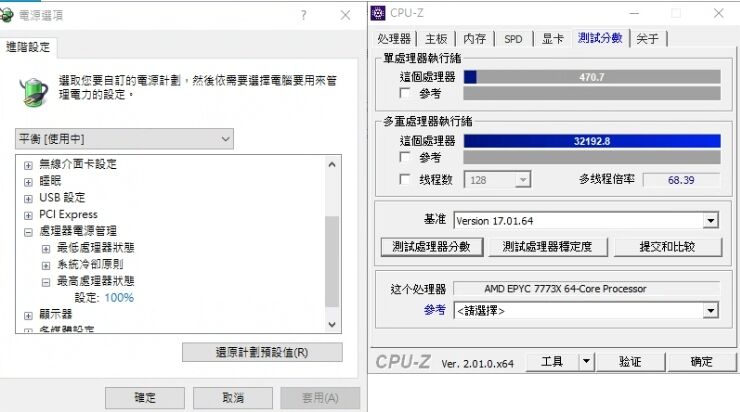This screenshot has width=740, height=412.
Task: Click the power settings list scrollbar thumb
Action: point(332,261)
